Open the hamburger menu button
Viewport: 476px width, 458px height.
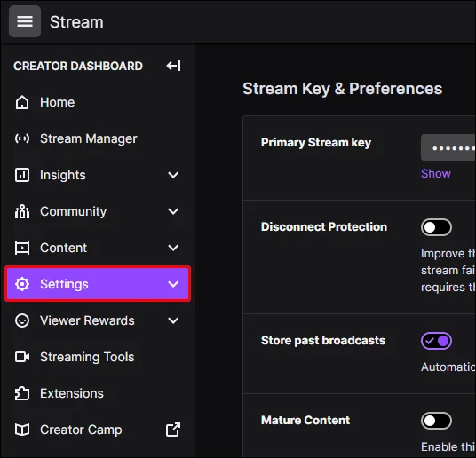tap(25, 21)
